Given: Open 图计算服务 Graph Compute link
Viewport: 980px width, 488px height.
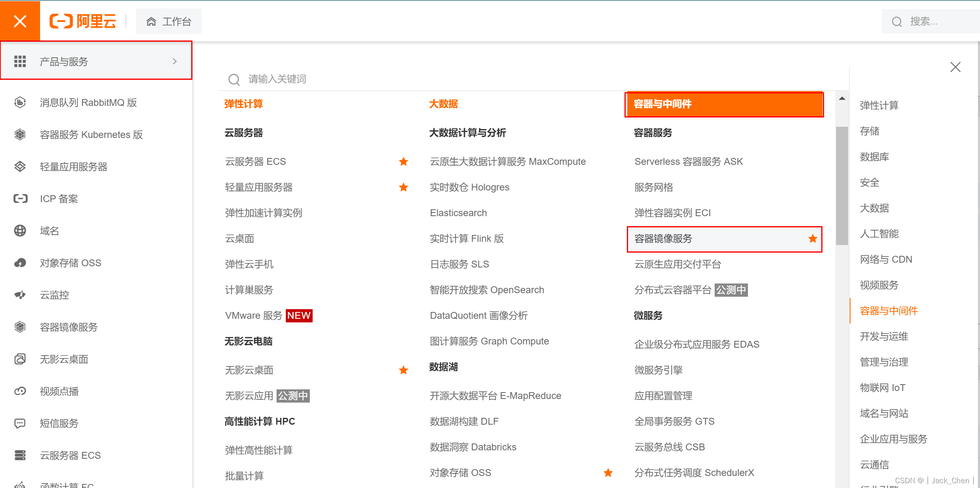Looking at the screenshot, I should coord(489,341).
